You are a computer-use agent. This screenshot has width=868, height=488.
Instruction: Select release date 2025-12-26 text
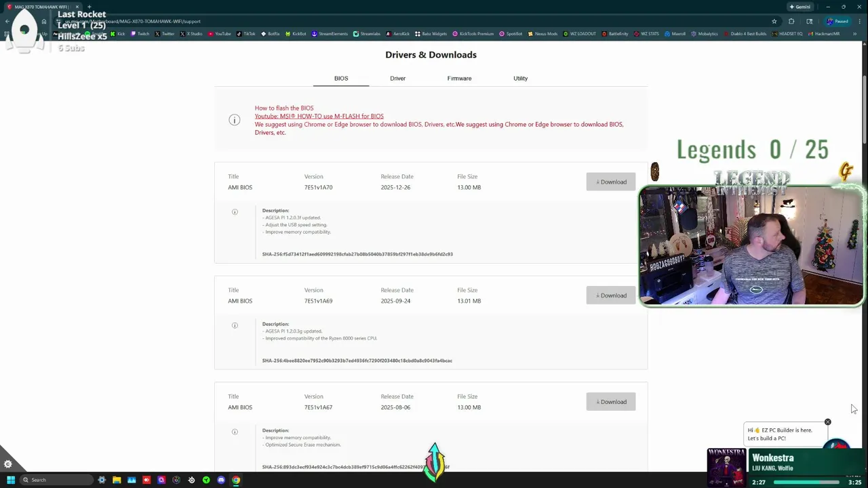coord(395,187)
